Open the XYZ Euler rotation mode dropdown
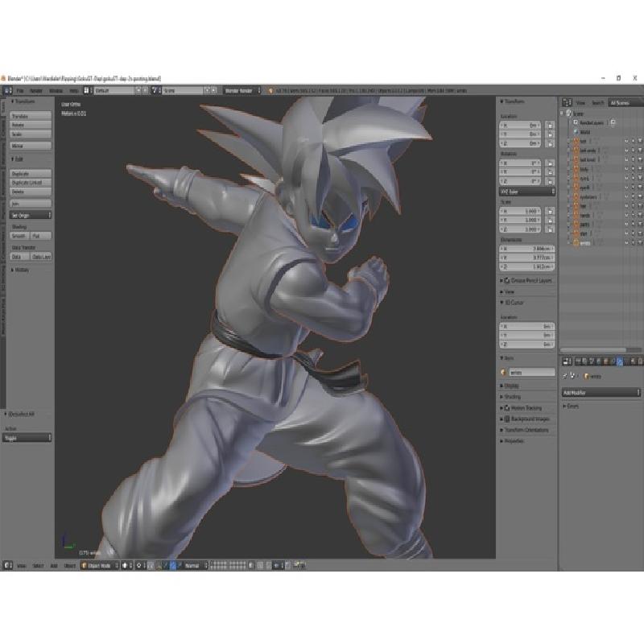The height and width of the screenshot is (644, 644). [x=527, y=192]
